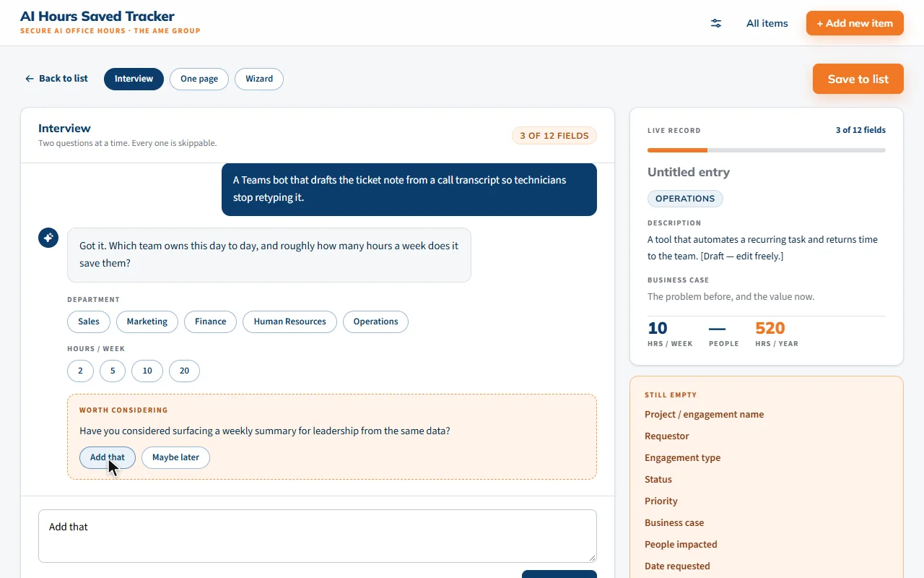This screenshot has width=924, height=578.
Task: Click Maybe later suggestion button
Action: (x=175, y=457)
